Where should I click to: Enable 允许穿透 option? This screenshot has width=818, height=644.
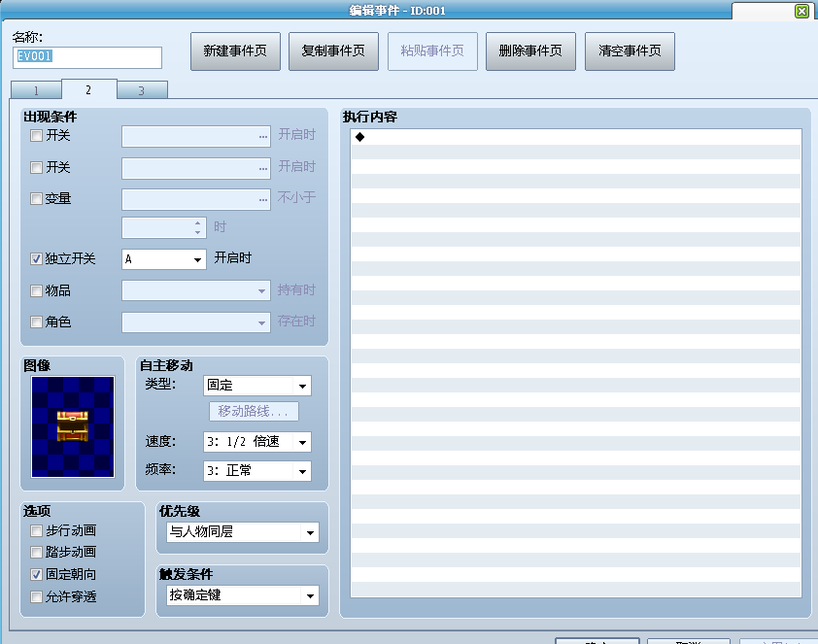coord(37,596)
